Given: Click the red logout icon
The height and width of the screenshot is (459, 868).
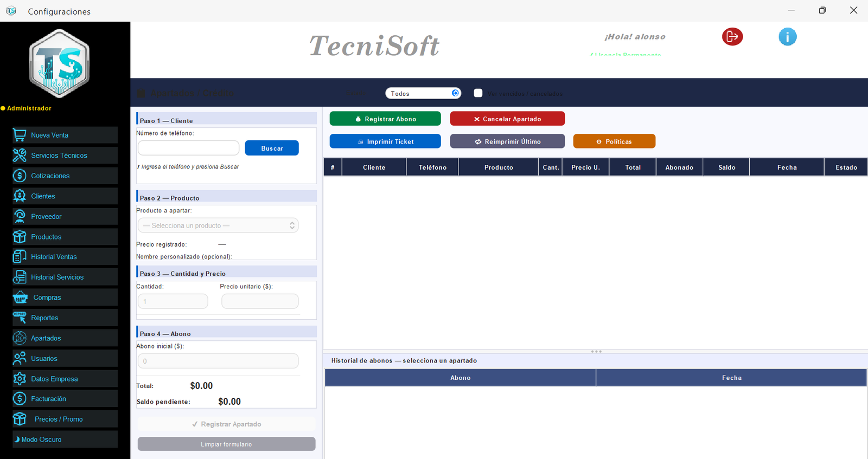Looking at the screenshot, I should (x=732, y=37).
